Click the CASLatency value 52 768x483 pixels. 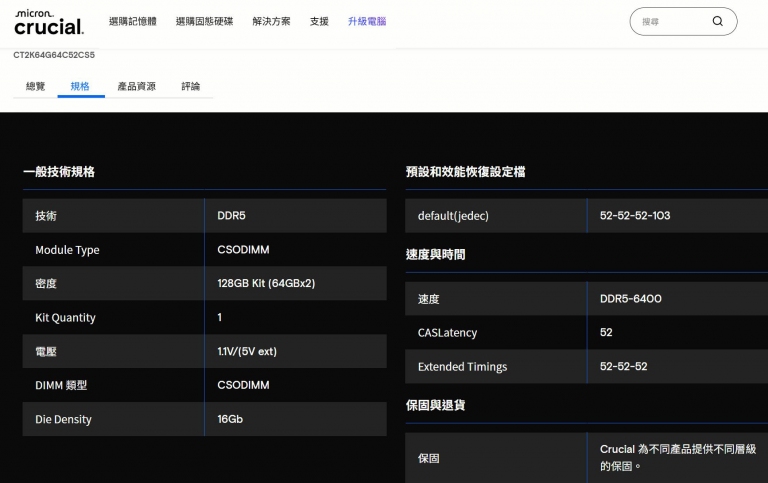click(606, 333)
